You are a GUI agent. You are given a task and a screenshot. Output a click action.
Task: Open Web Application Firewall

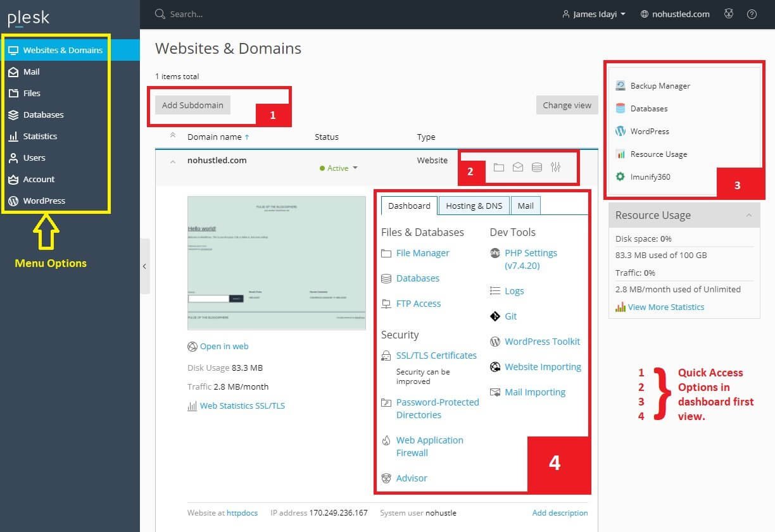click(x=430, y=447)
